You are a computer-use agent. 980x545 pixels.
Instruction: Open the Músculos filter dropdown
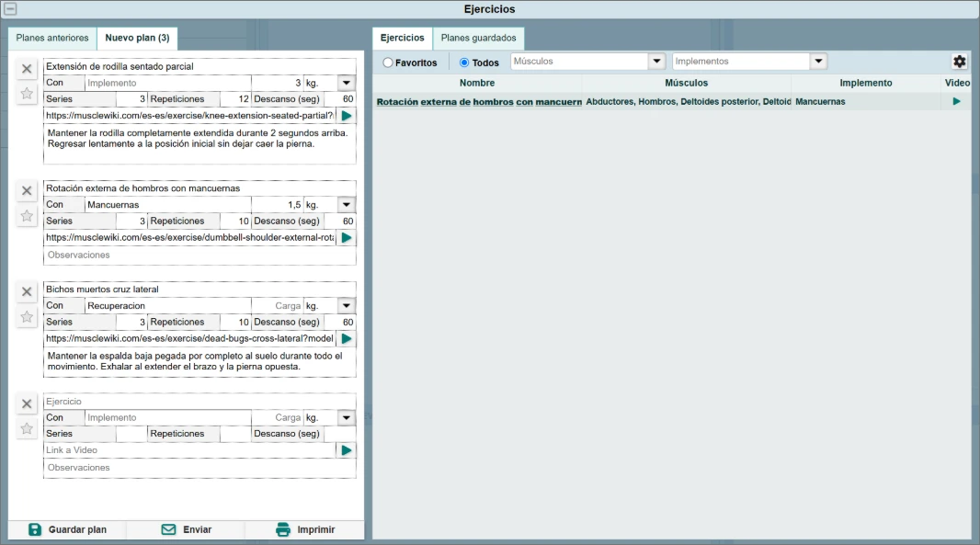[x=656, y=62]
